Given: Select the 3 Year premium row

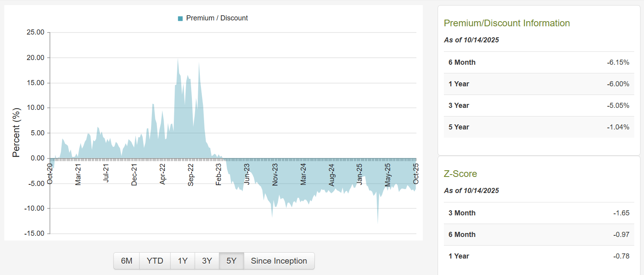Looking at the screenshot, I should 539,105.
